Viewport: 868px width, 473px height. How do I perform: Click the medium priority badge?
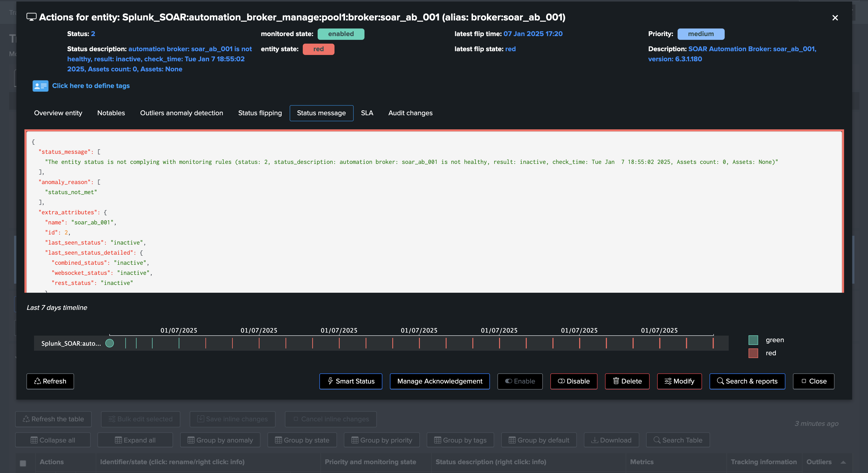(x=701, y=34)
